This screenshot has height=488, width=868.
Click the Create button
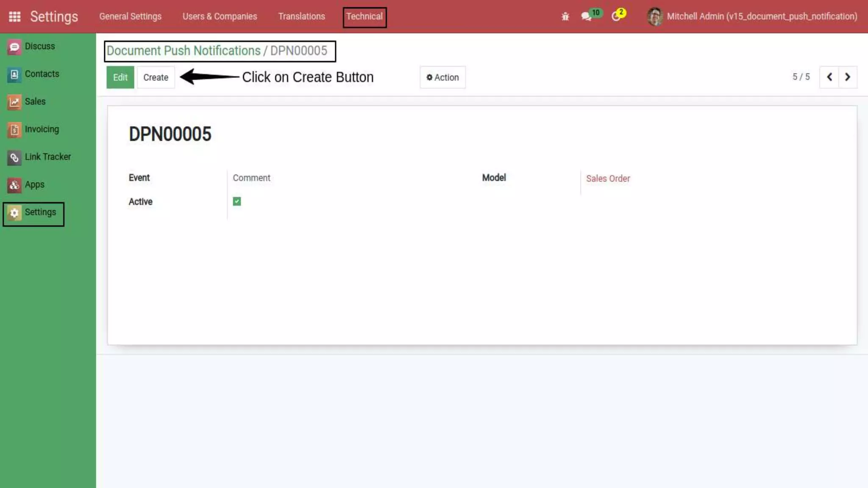156,78
